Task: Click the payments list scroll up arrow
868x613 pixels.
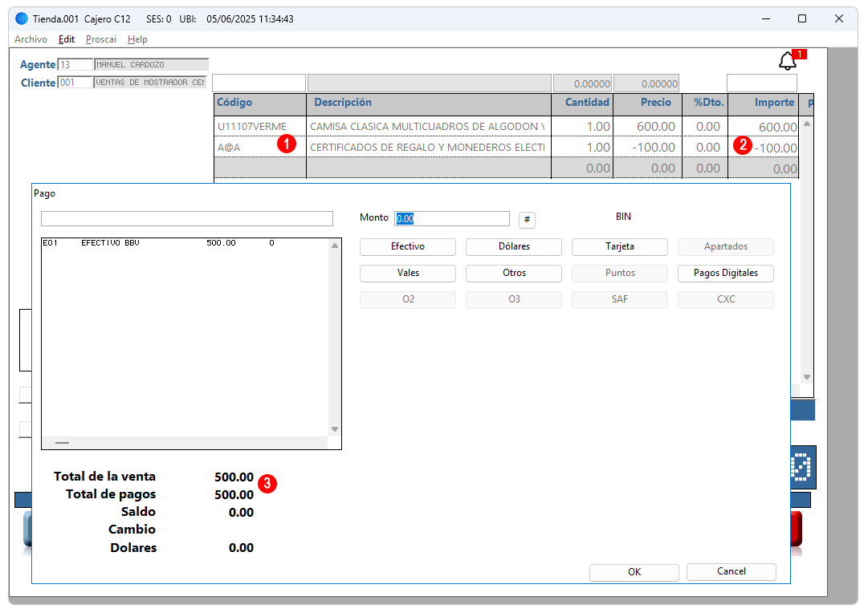Action: coord(334,246)
